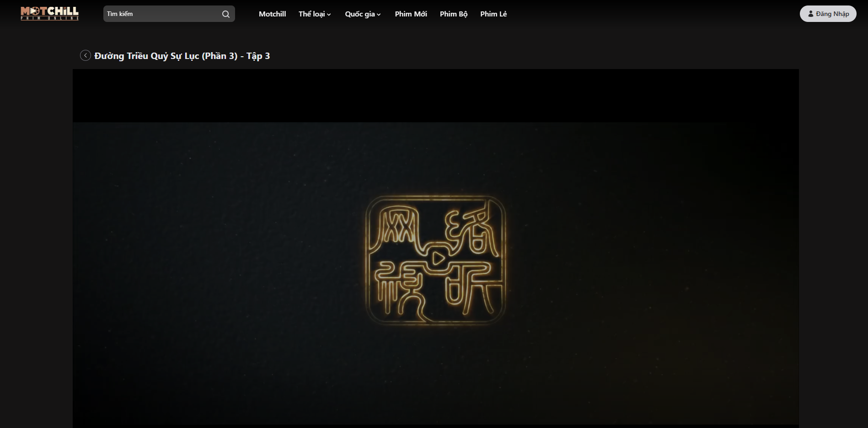Click the Tập 3 episode label
Screen dimensions: 868x428
[x=258, y=56]
